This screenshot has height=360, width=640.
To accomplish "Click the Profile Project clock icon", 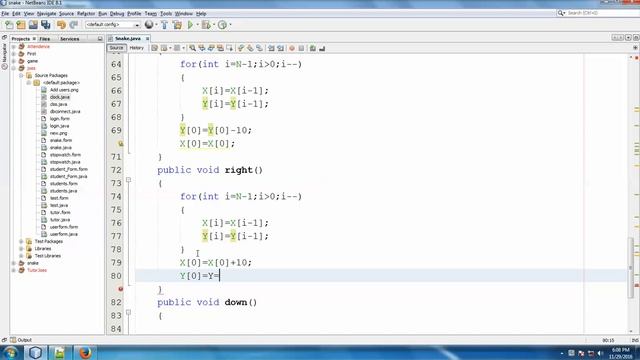I will pyautogui.click(x=222, y=25).
